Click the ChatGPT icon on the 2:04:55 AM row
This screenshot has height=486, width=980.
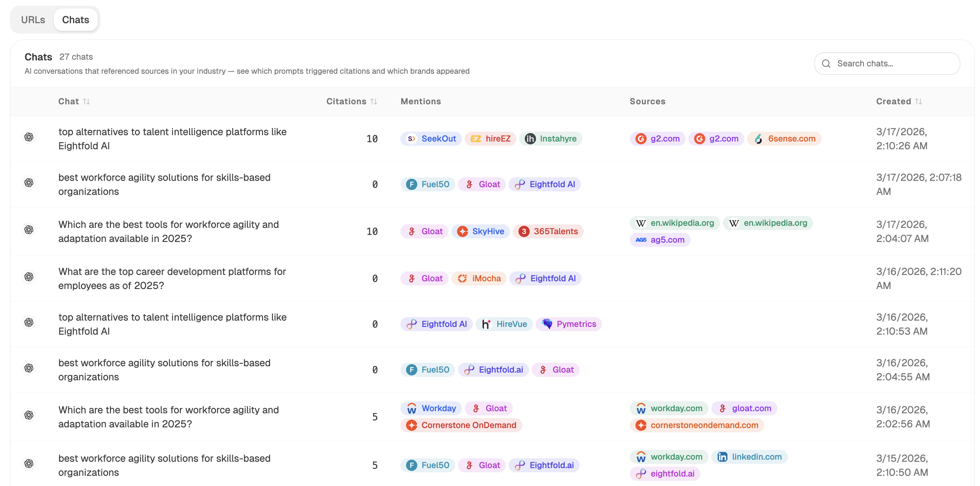29,368
